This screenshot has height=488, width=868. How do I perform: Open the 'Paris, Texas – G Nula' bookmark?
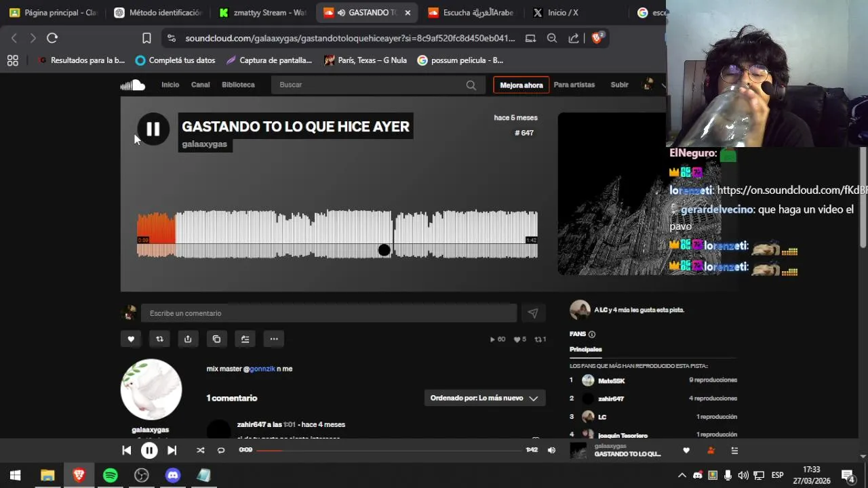coord(366,60)
